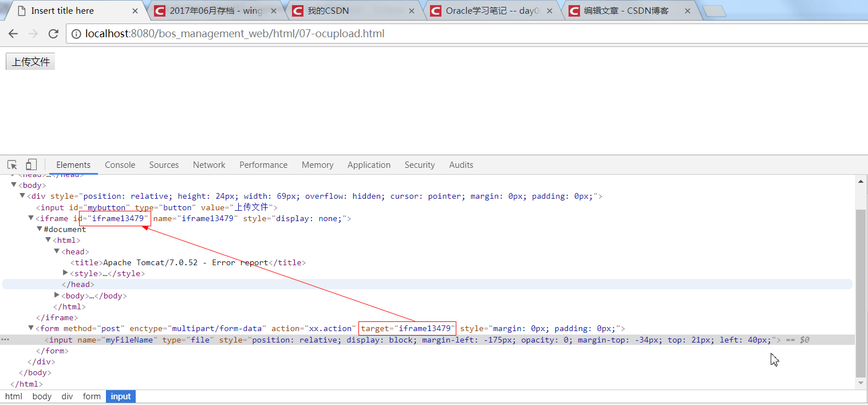Expand the body element inside the iframe document
This screenshot has width=868, height=405.
(x=57, y=295)
